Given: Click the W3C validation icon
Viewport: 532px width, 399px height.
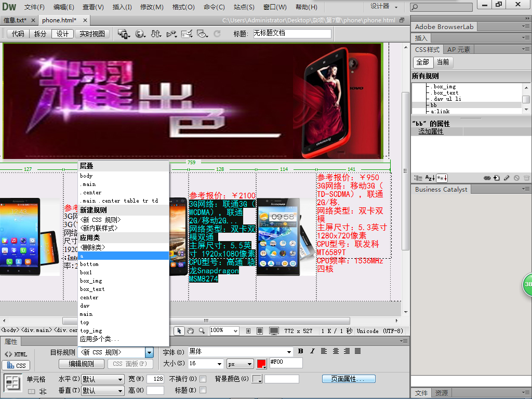Looking at the screenshot, I should click(x=171, y=34).
